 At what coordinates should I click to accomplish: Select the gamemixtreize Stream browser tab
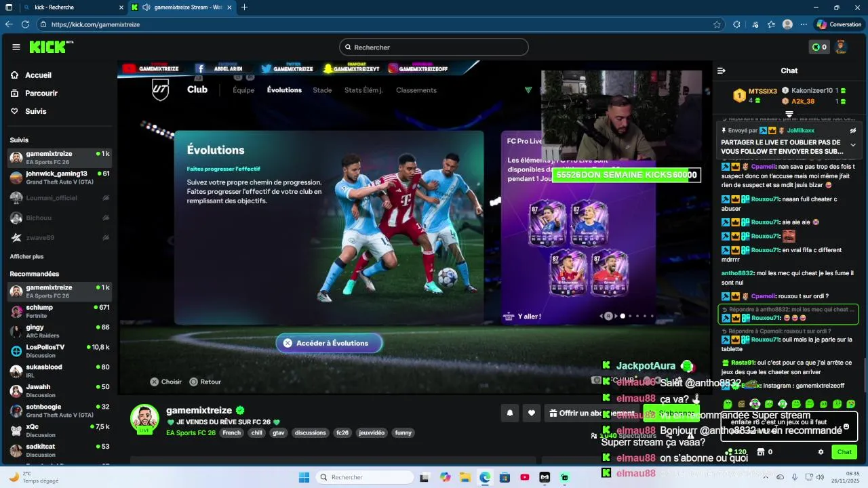pyautogui.click(x=181, y=7)
